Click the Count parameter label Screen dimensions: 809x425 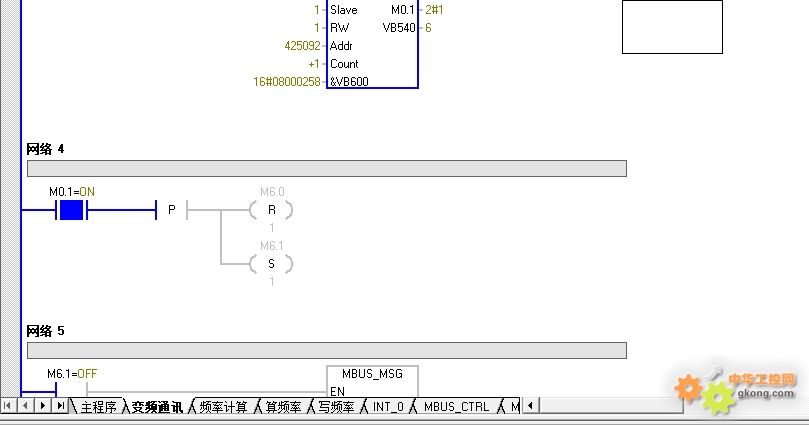point(344,64)
